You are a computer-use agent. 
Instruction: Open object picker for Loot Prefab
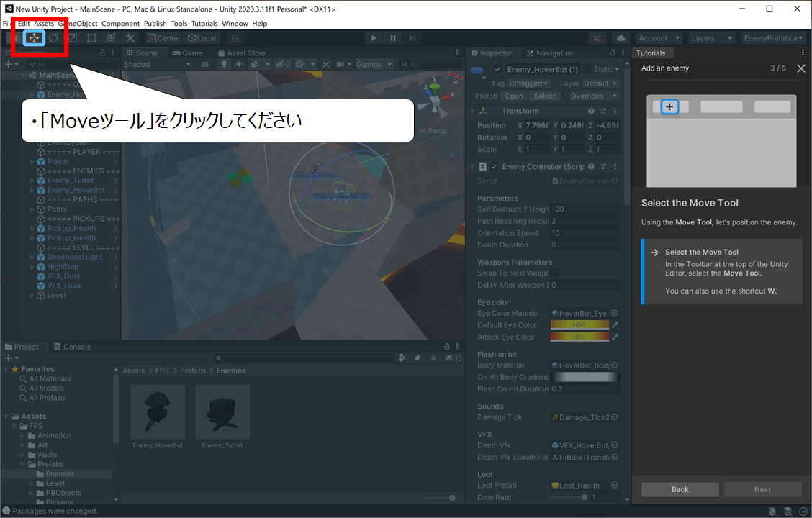(615, 486)
